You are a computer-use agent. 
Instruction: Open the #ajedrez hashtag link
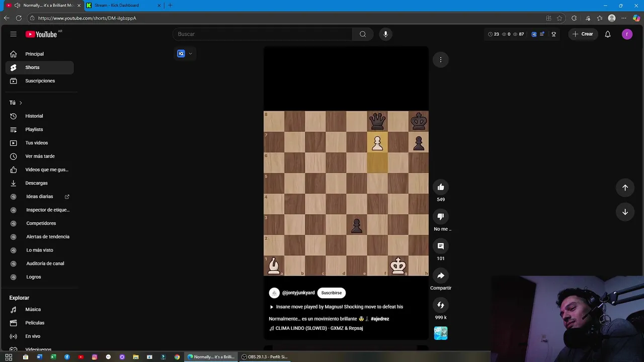click(x=380, y=319)
